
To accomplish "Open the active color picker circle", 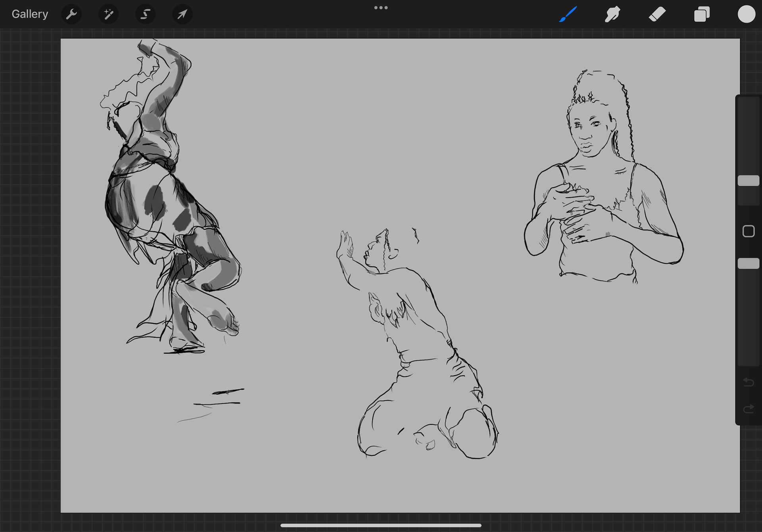I will (x=746, y=14).
